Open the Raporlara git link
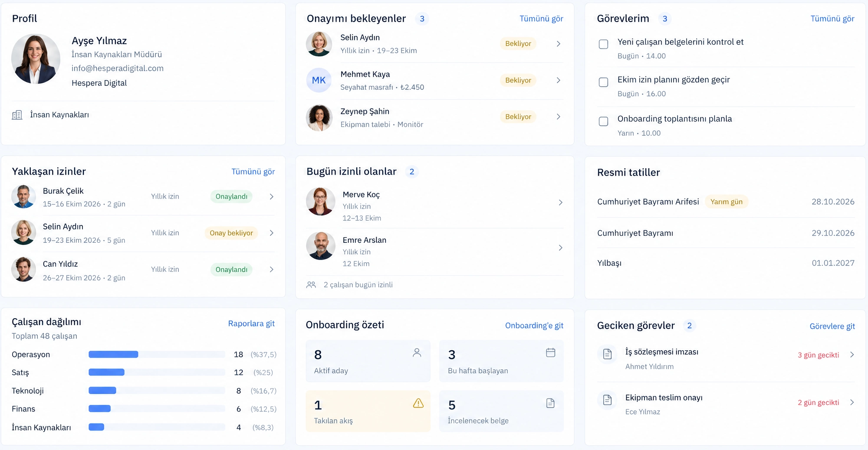Viewport: 868px width, 450px height. pos(251,323)
